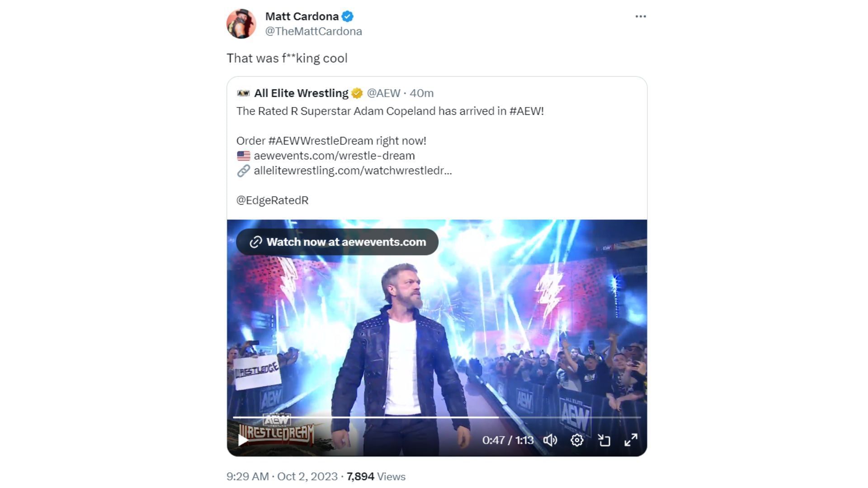Click the 9:29 AM Oct 2, 2023 timestamp

pyautogui.click(x=282, y=477)
